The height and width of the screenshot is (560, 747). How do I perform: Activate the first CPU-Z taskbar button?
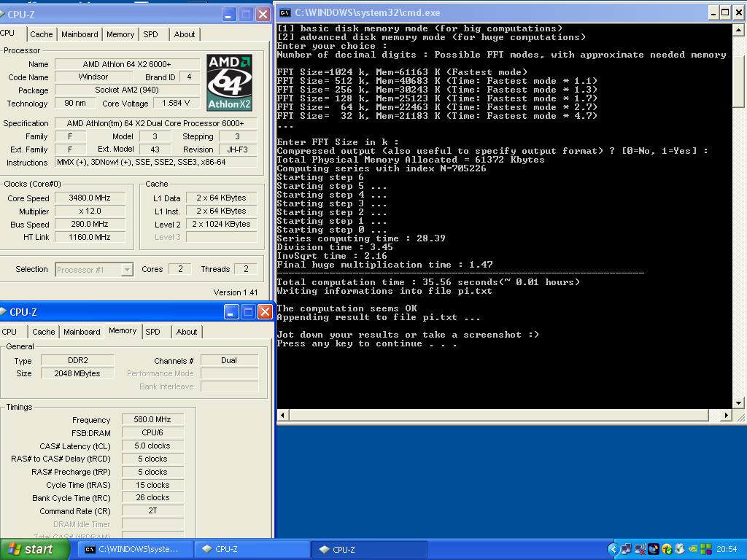(x=252, y=550)
